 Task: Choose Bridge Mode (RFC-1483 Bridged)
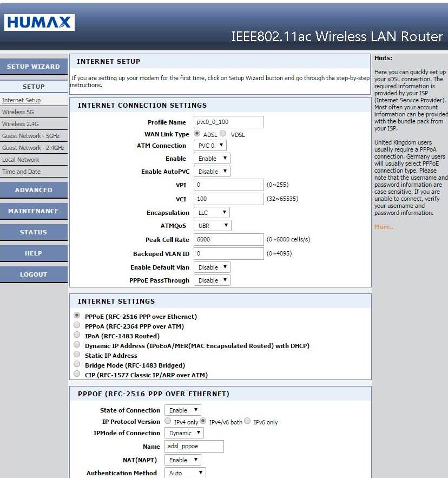[77, 364]
